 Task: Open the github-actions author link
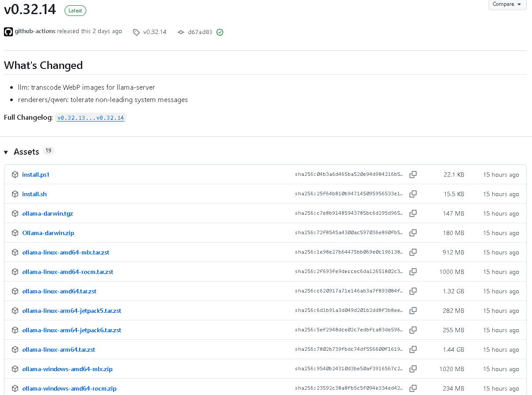click(35, 31)
